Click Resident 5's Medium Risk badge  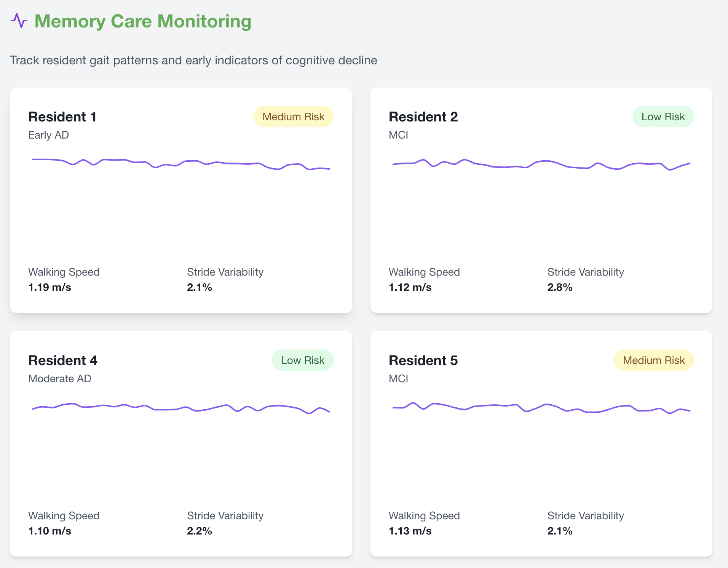[653, 360]
